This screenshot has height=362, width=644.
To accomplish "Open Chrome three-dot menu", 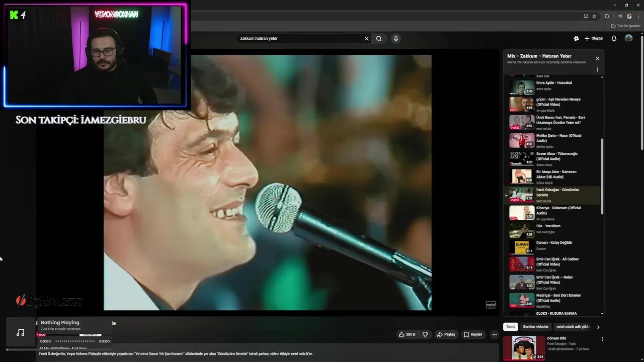I will [x=638, y=16].
